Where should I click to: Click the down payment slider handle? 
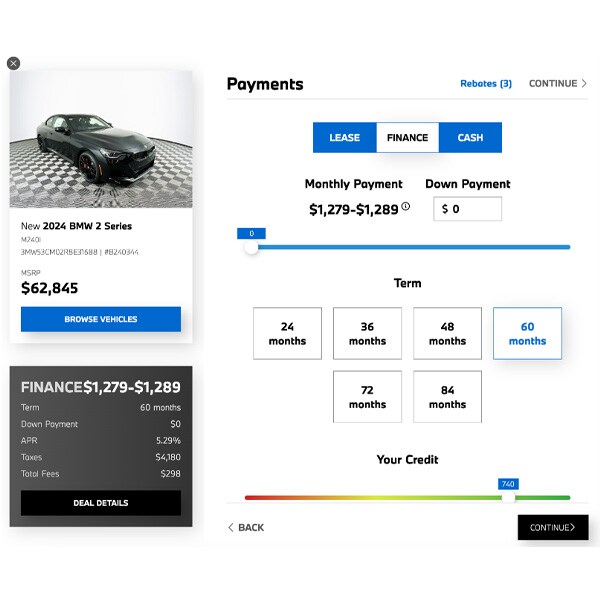tap(251, 247)
